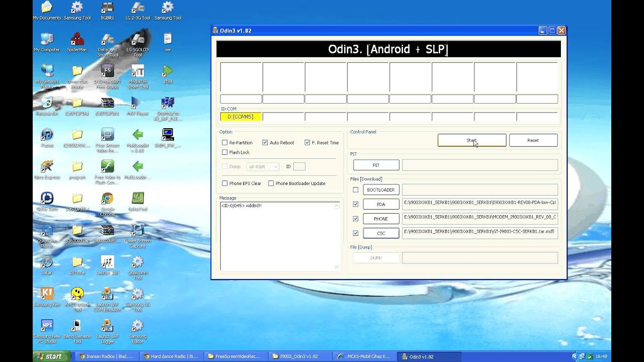Open the AP RAM dump dropdown
This screenshot has height=362, width=644.
(263, 166)
